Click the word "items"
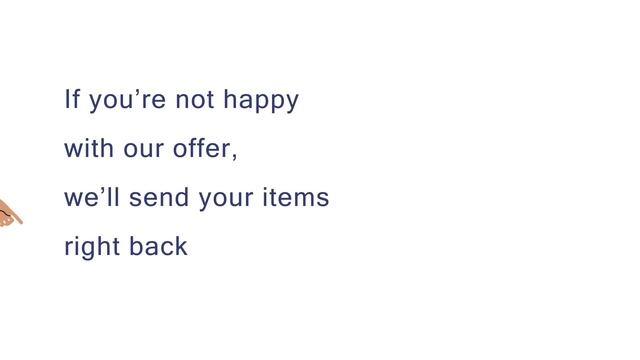Screen dimensions: 640x360 pos(296,197)
